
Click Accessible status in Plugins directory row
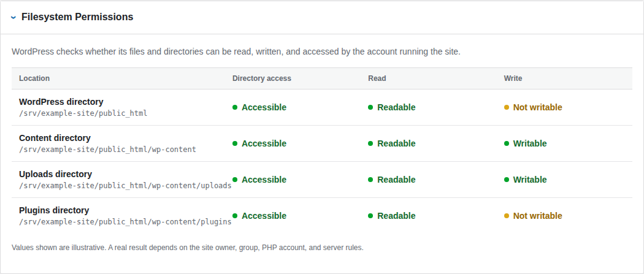(x=264, y=216)
